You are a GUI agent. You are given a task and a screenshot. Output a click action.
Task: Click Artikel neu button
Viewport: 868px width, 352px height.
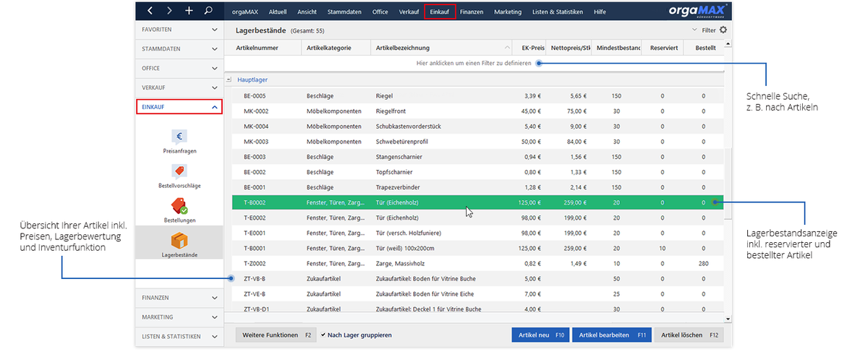(x=541, y=335)
